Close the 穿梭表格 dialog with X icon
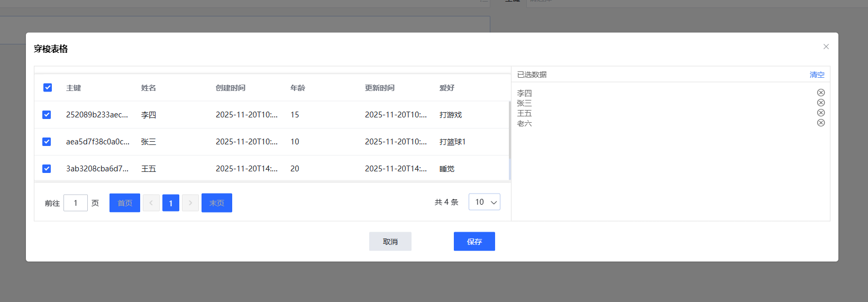This screenshot has height=302, width=868. tap(826, 47)
